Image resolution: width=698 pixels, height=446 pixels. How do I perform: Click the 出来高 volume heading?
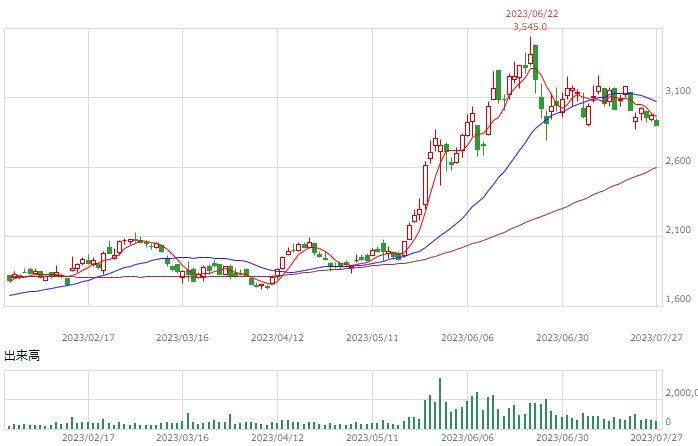[22, 355]
